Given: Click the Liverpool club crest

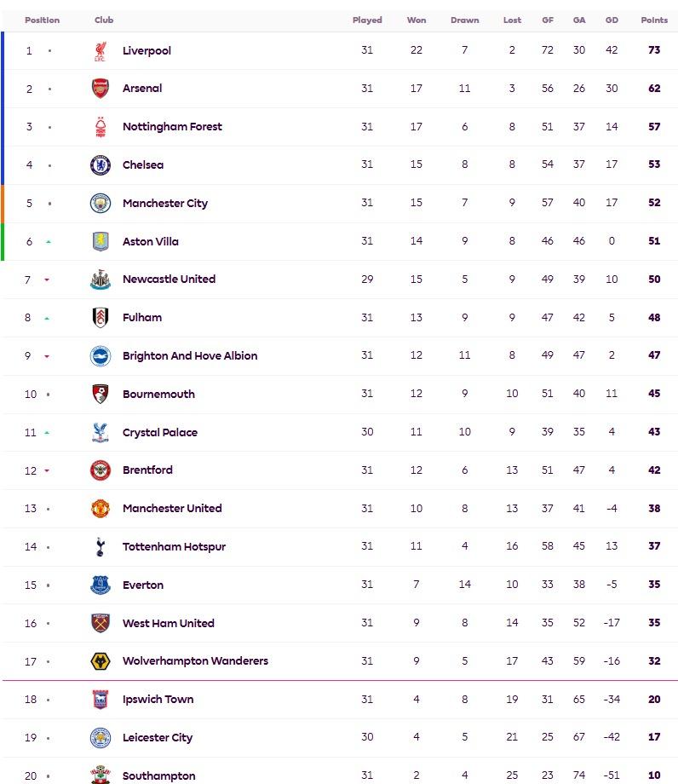Looking at the screenshot, I should click(x=101, y=51).
